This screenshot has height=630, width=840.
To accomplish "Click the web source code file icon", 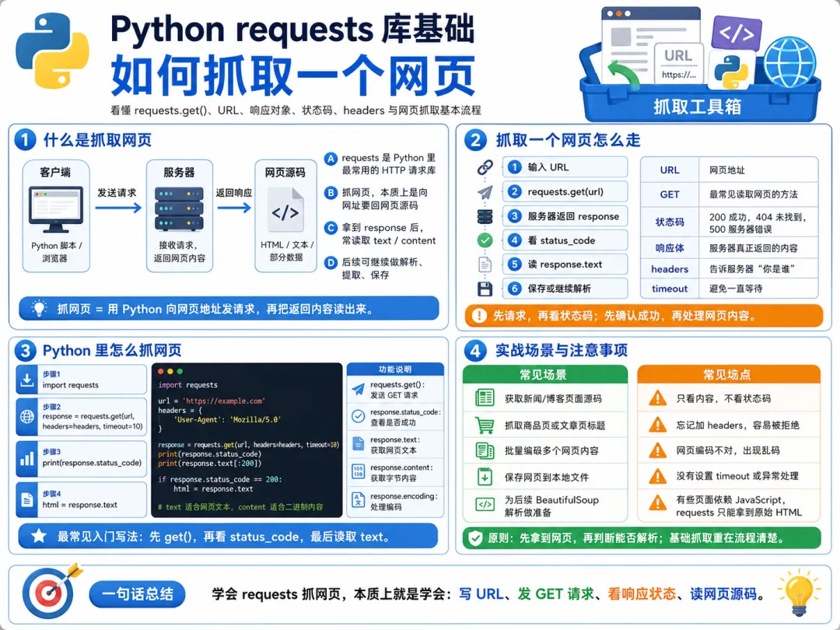I will click(x=285, y=210).
